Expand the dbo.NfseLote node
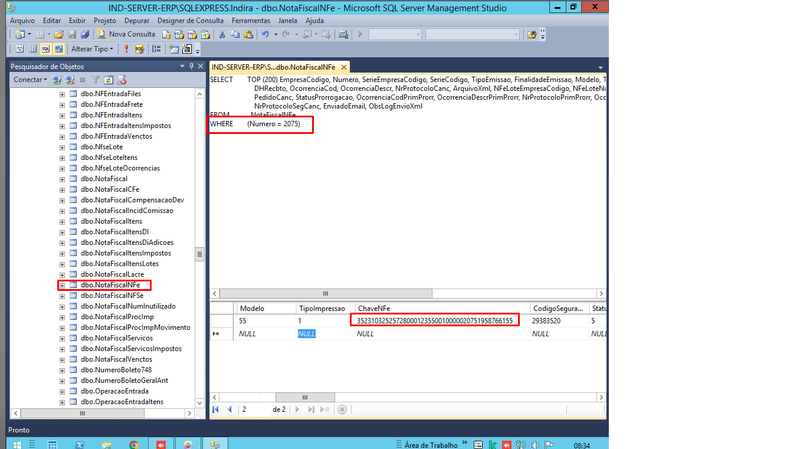This screenshot has height=449, width=800. point(62,147)
